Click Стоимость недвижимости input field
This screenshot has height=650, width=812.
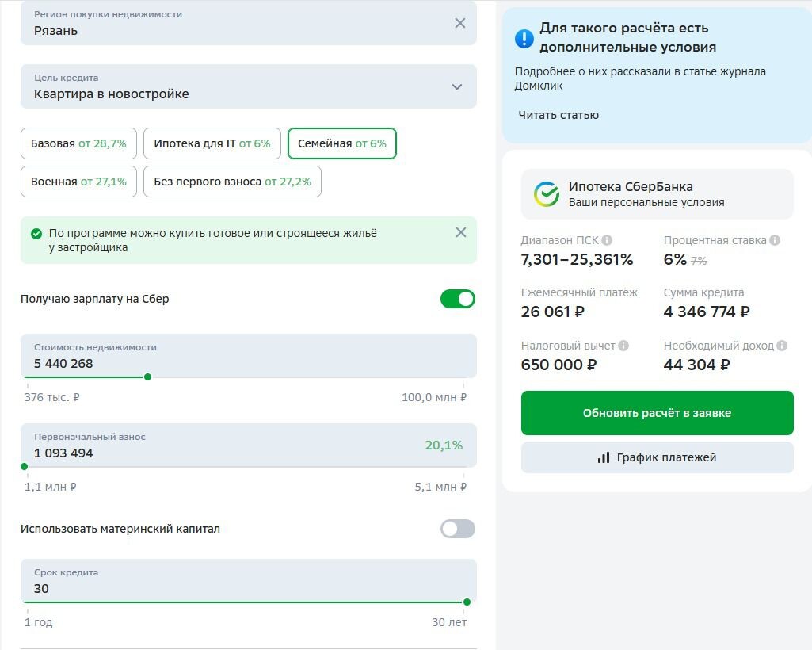249,356
